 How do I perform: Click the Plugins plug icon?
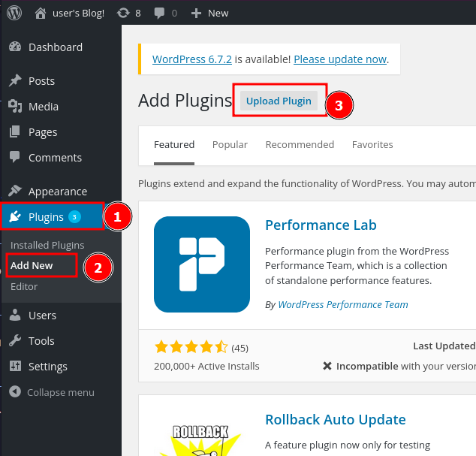coord(15,216)
